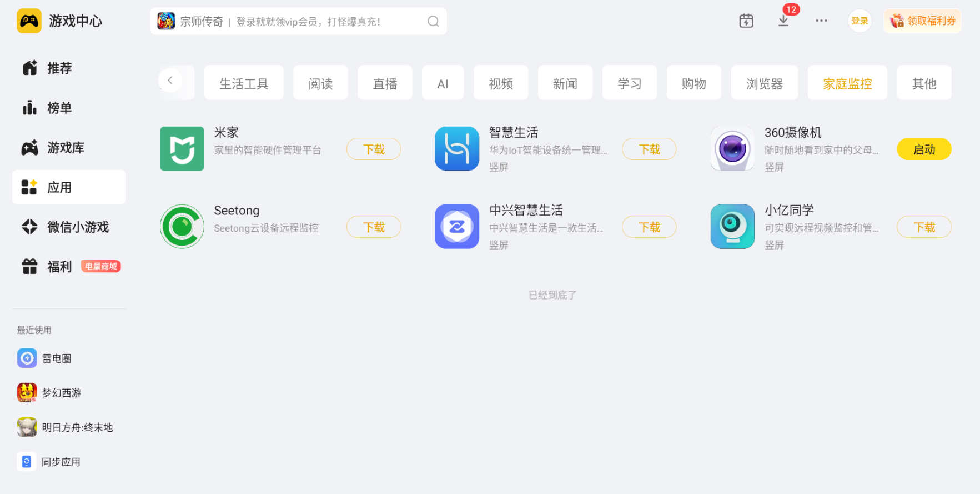
Task: Open the downloads manager icon
Action: coord(783,21)
